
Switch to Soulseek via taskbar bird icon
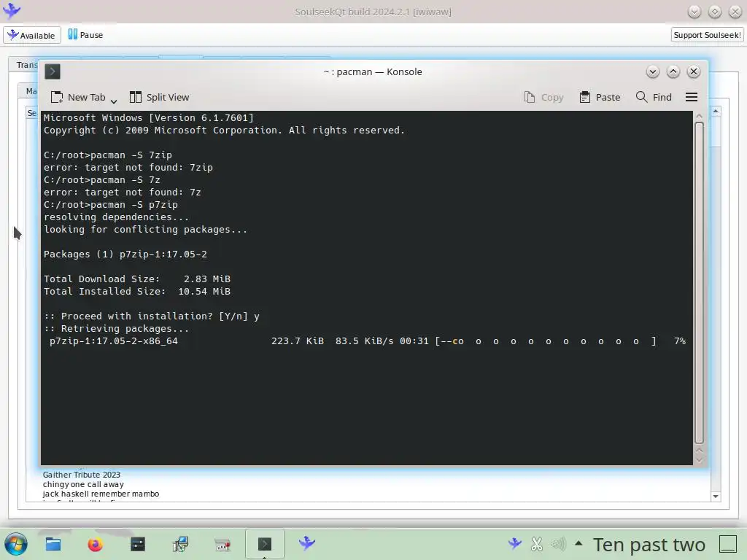point(307,543)
